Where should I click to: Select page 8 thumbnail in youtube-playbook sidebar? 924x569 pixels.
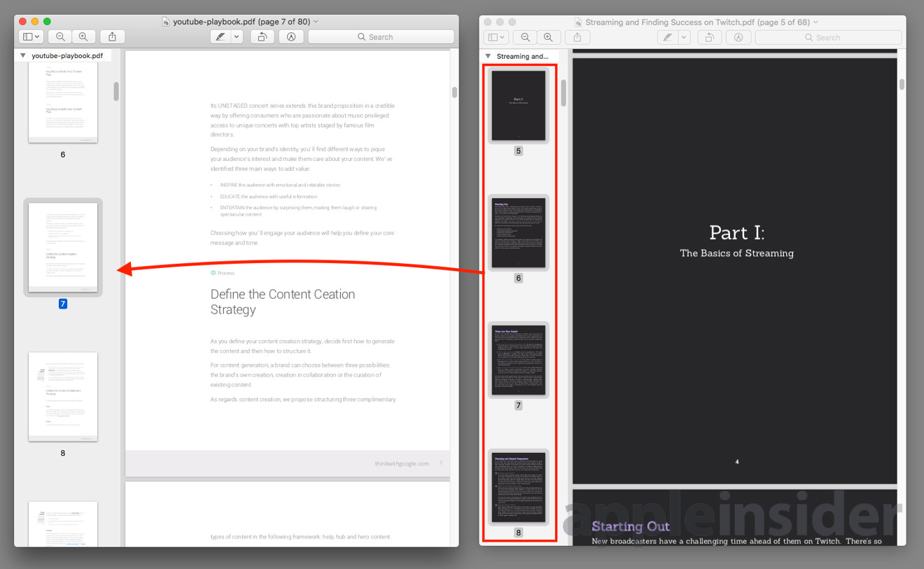click(x=62, y=396)
